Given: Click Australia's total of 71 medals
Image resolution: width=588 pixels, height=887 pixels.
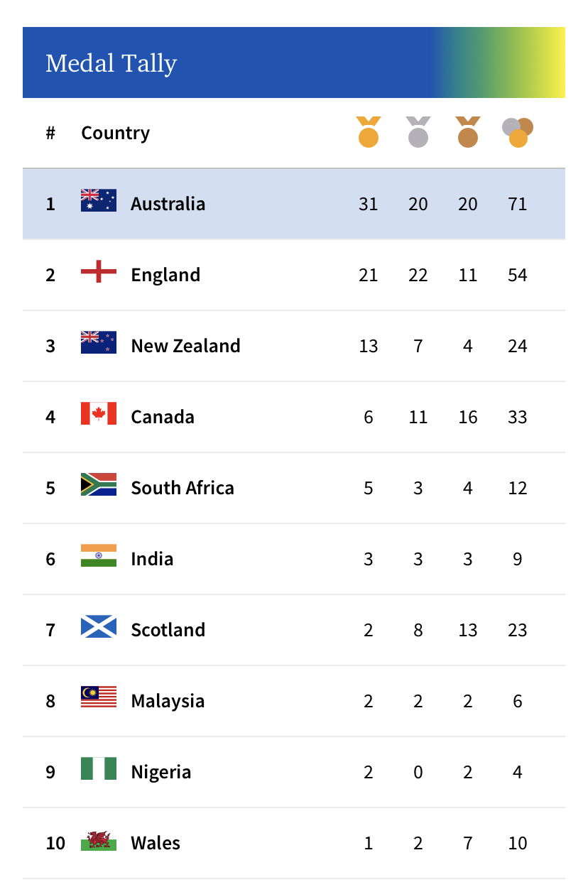Looking at the screenshot, I should pyautogui.click(x=518, y=204).
